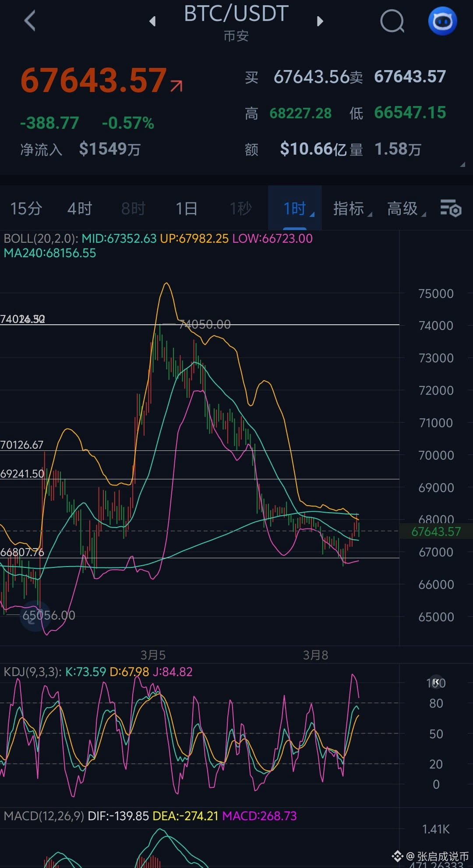Tap the MID:67352.63 Bollinger value
Image resolution: width=473 pixels, height=868 pixels.
[x=119, y=239]
